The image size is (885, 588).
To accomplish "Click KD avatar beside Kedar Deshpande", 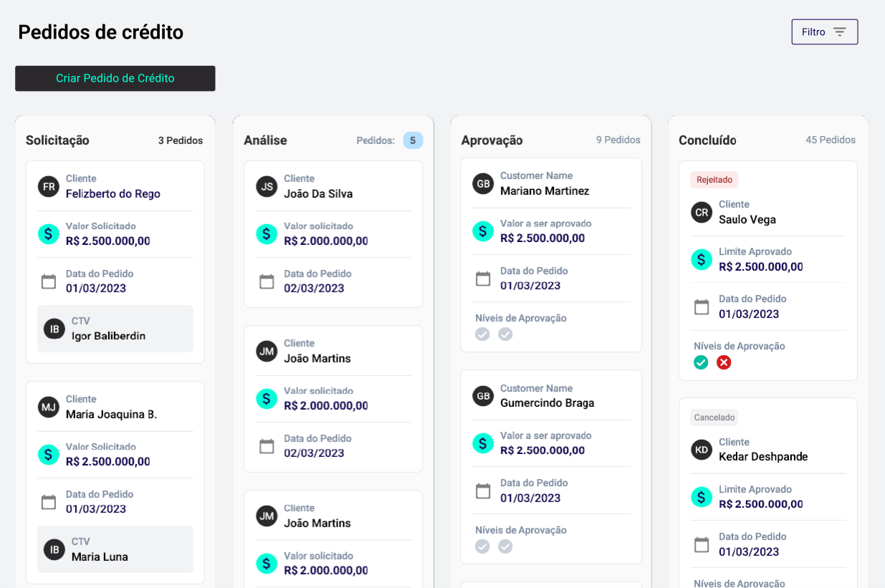I will point(702,450).
